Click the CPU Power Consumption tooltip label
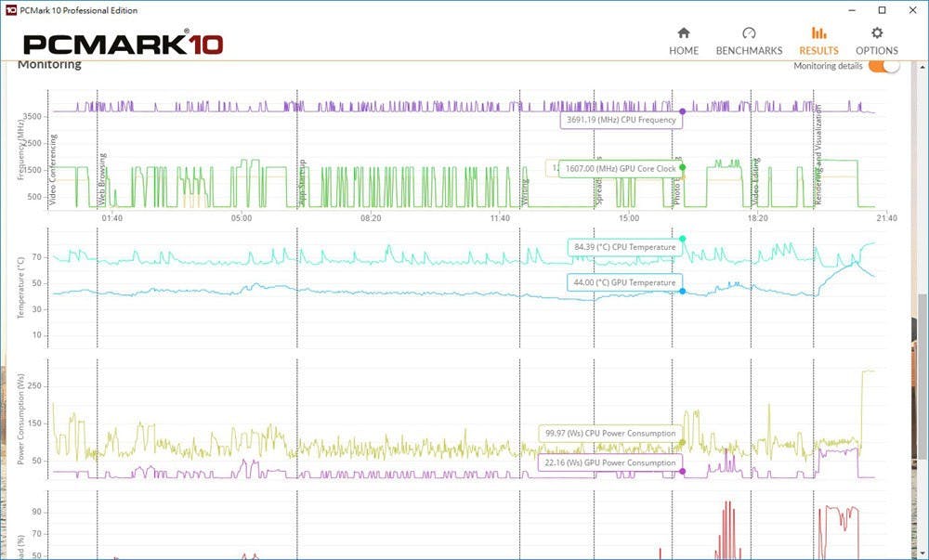929x560 pixels. pos(610,434)
